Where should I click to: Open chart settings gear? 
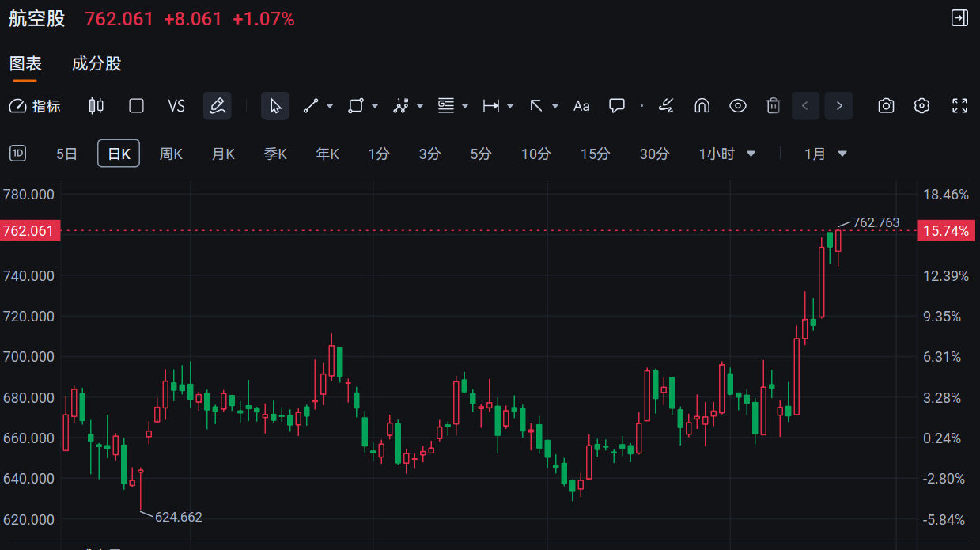coord(921,106)
